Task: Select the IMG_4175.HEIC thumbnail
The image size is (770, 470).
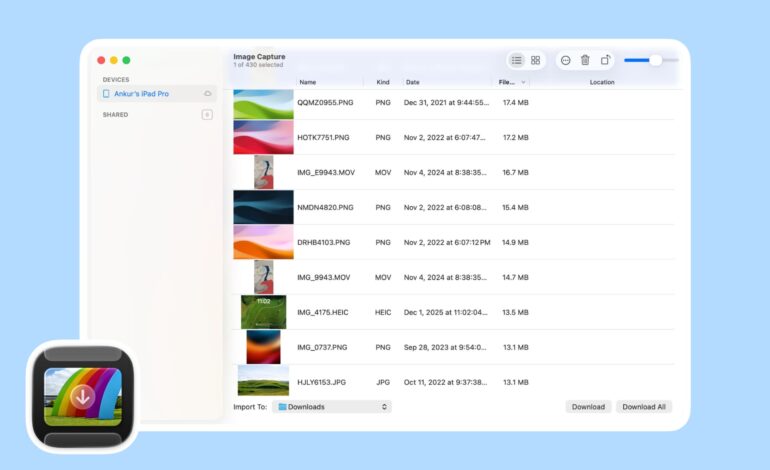Action: click(263, 312)
